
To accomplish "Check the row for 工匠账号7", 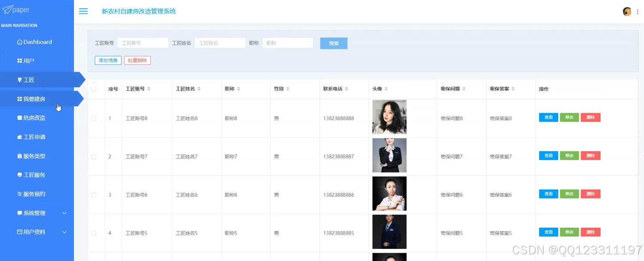I will [94, 157].
